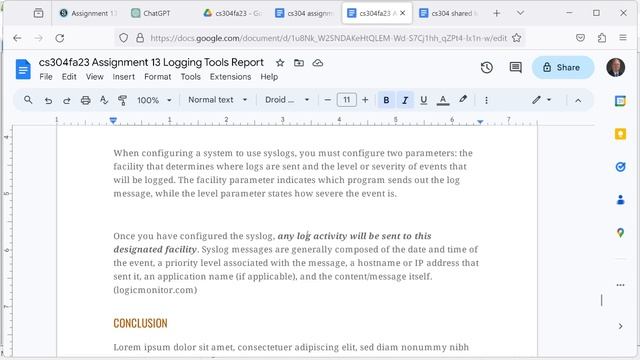This screenshot has height=360, width=640.
Task: Open Normal text style dropdown
Action: (218, 100)
